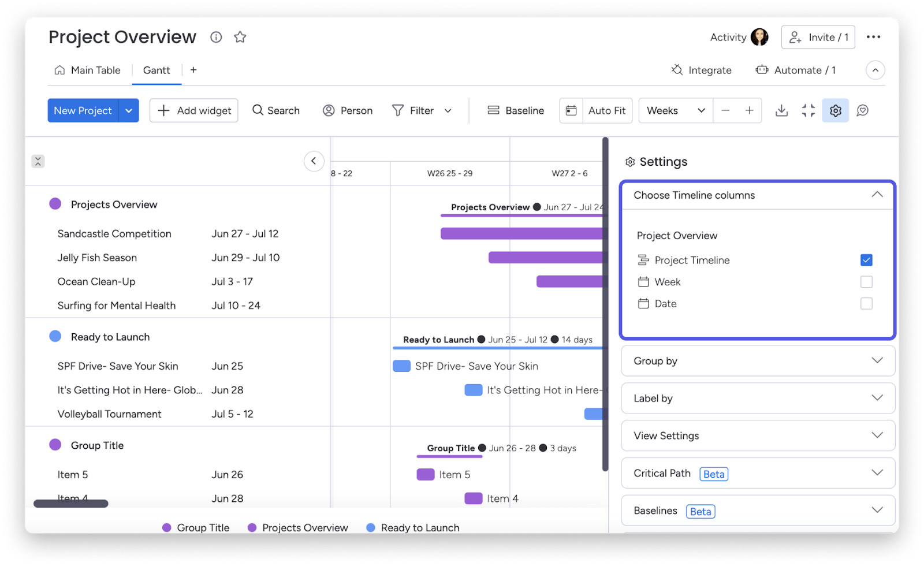
Task: Collapse the left panel with the arrow
Action: pos(314,161)
